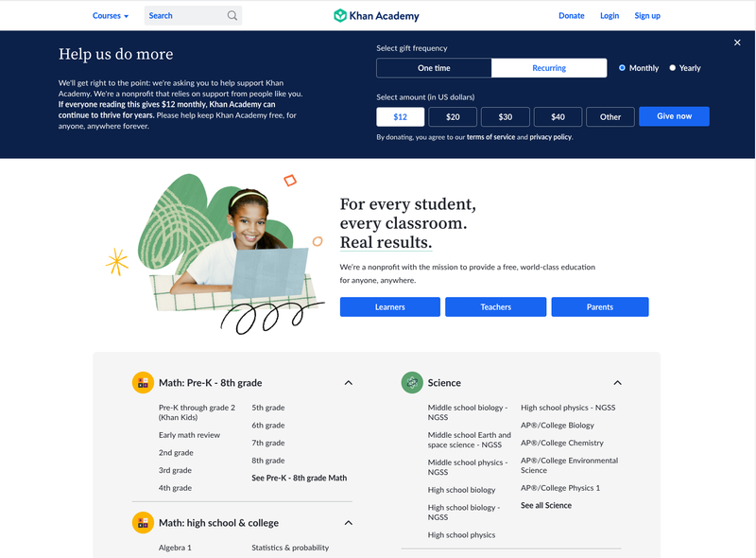Open Middle school biology - NGSS
Screen dimensions: 756x558
[467, 412]
